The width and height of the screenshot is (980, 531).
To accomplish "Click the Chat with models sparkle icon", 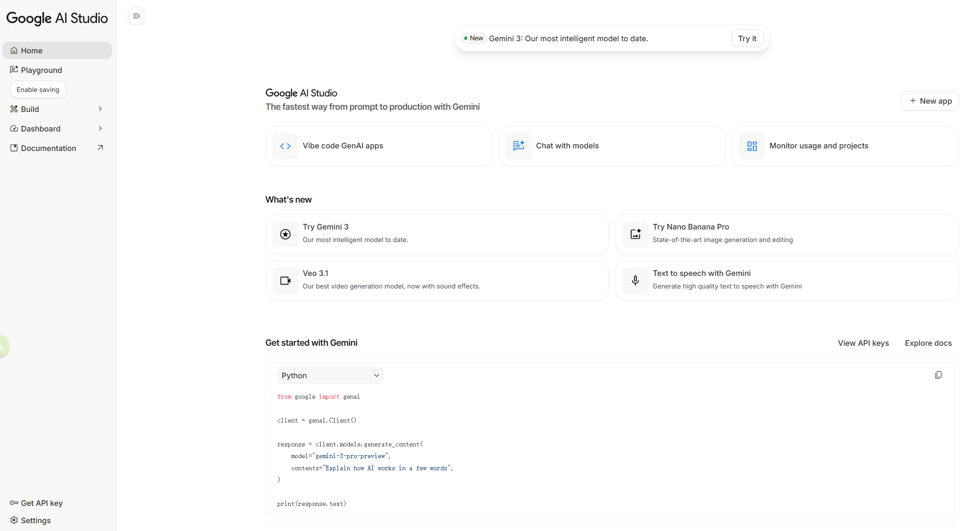I will point(518,146).
